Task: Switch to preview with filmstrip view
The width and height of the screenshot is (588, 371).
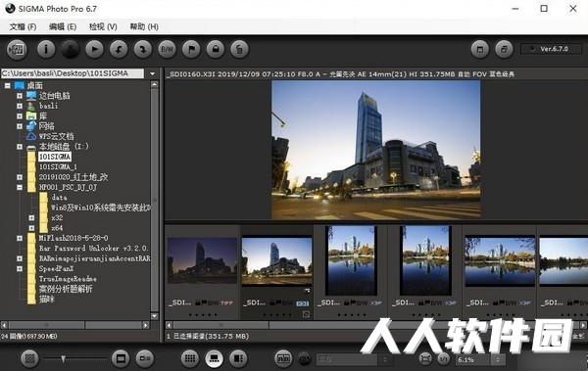Action: [x=214, y=358]
